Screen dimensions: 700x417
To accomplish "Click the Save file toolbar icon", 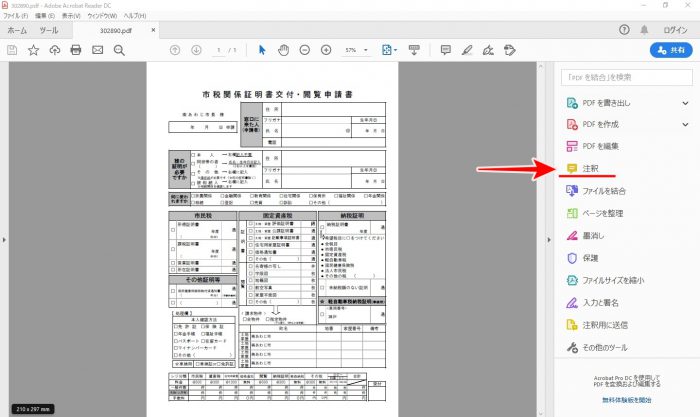I will pyautogui.click(x=12, y=50).
